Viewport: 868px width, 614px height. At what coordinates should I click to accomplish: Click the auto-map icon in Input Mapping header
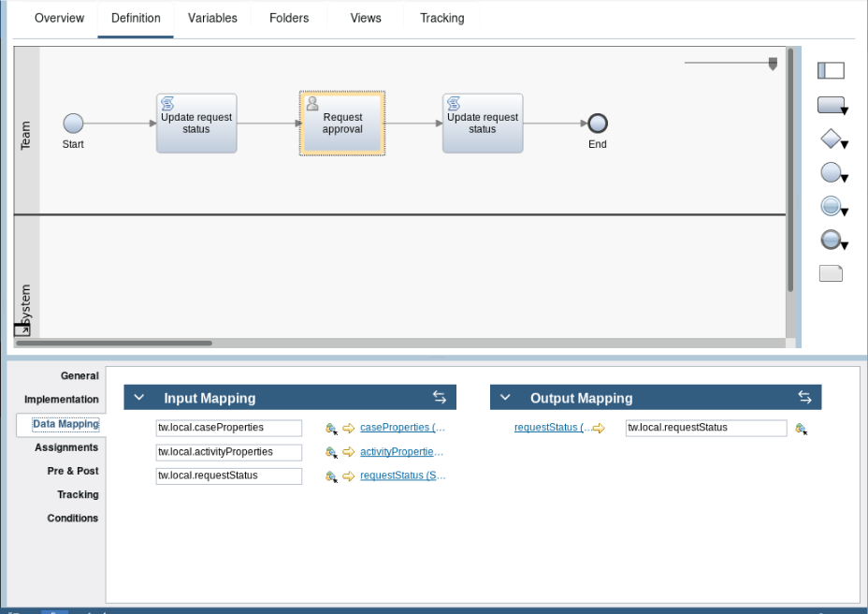click(x=439, y=397)
